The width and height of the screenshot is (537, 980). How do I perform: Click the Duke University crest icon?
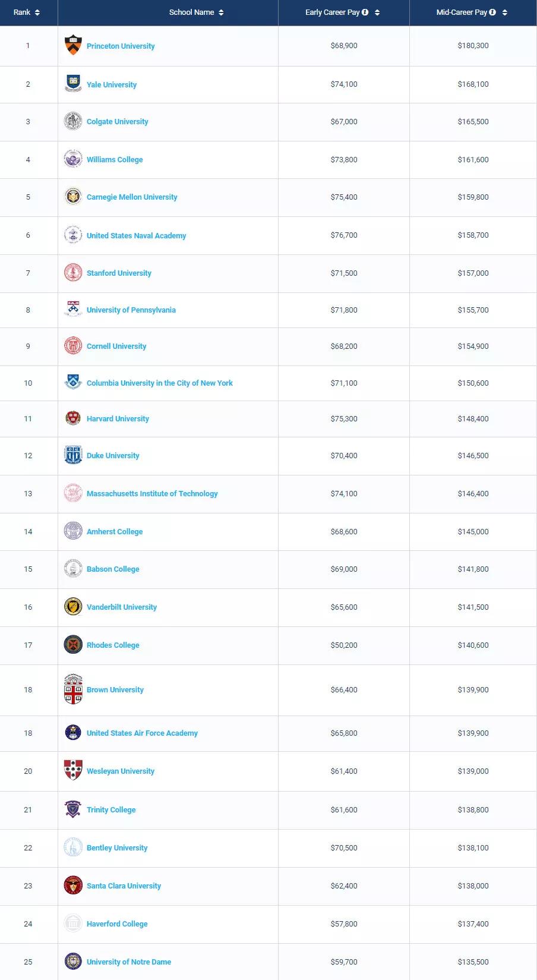tap(73, 455)
